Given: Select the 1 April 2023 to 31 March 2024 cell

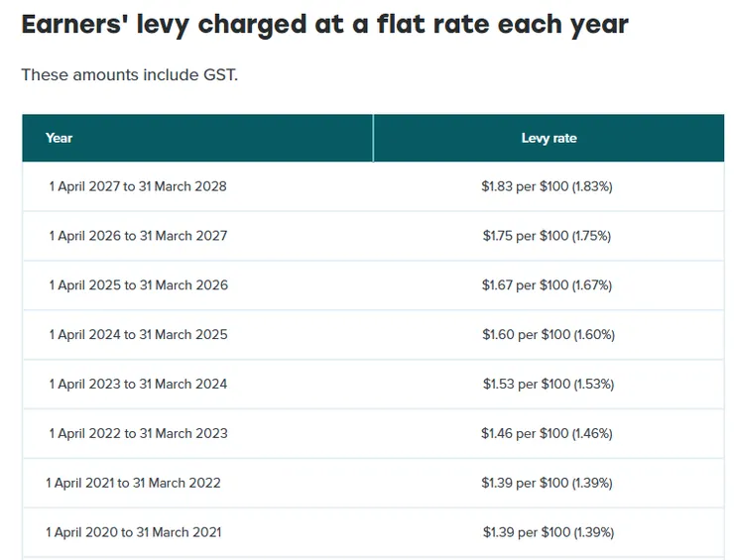Looking at the screenshot, I should 138,385.
